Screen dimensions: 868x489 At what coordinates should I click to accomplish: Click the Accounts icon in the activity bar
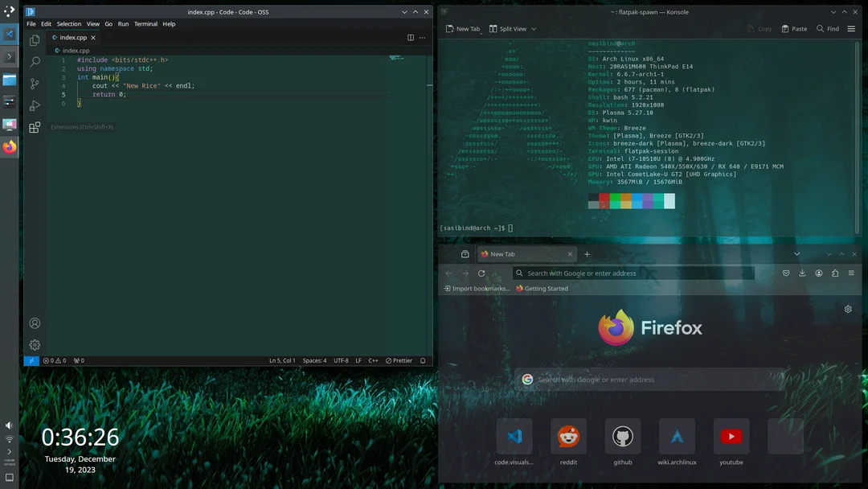click(x=35, y=323)
